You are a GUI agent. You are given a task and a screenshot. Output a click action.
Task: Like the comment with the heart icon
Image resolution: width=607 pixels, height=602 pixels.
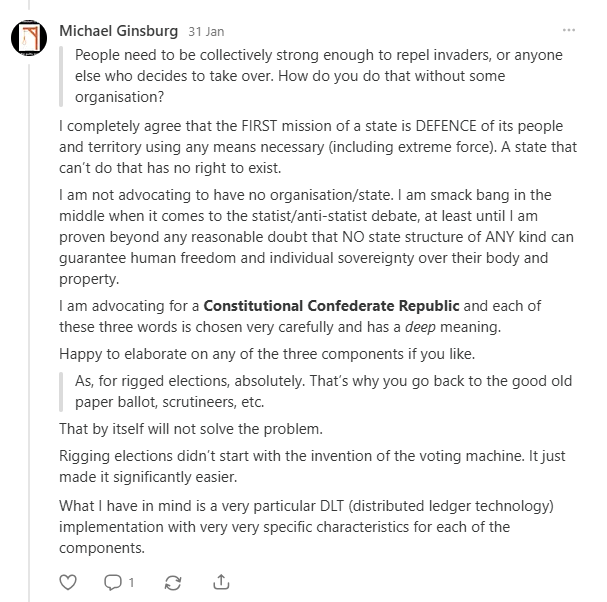tap(69, 580)
